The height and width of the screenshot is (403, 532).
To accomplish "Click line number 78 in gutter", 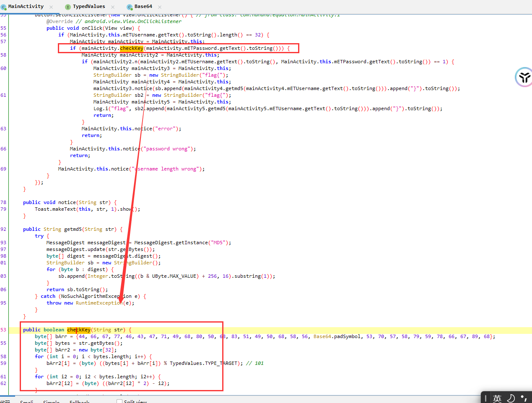I will pyautogui.click(x=3, y=202).
